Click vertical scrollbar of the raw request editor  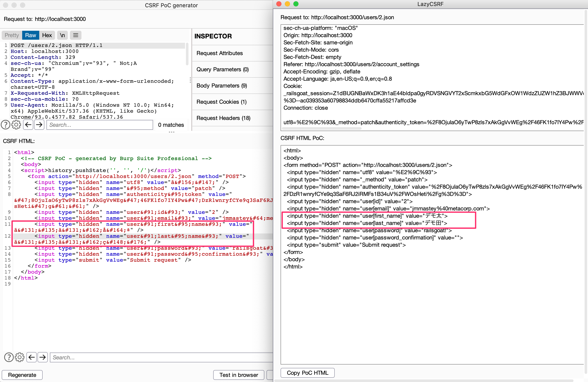[x=187, y=54]
